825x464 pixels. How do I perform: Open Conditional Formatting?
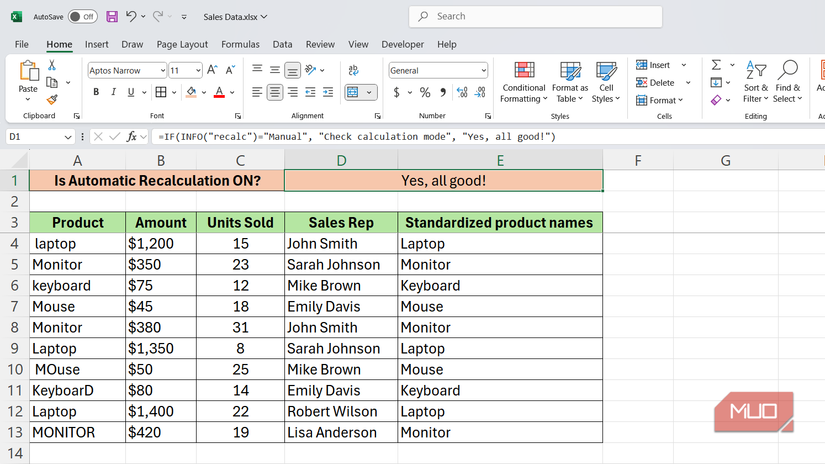[524, 81]
